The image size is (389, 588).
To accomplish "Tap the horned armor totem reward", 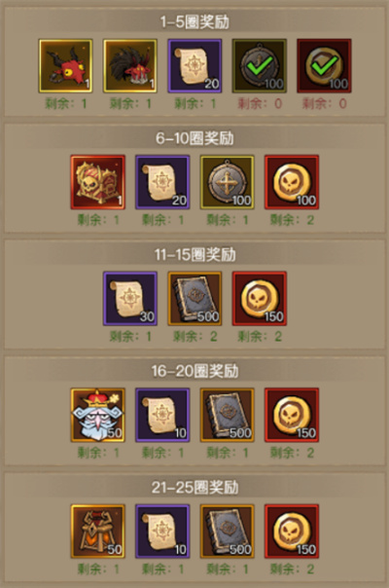I will coord(98,532).
